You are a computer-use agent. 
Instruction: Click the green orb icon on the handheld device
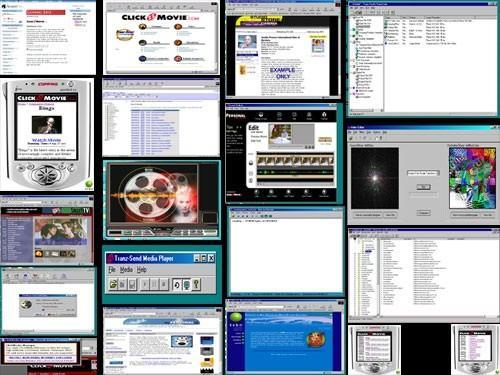pos(89,184)
